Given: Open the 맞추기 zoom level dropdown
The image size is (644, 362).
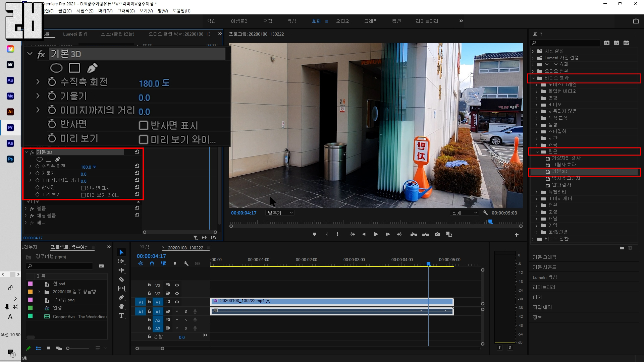Looking at the screenshot, I should point(280,213).
